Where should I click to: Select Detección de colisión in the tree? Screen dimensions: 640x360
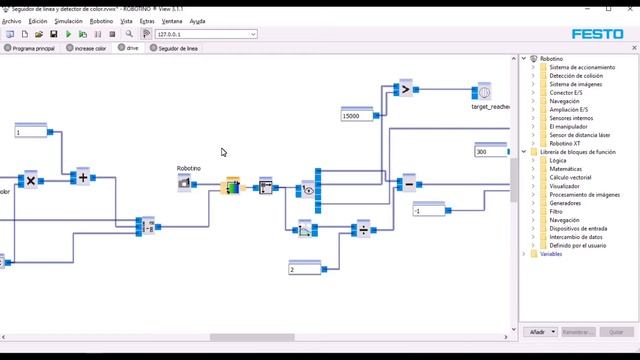tap(576, 76)
